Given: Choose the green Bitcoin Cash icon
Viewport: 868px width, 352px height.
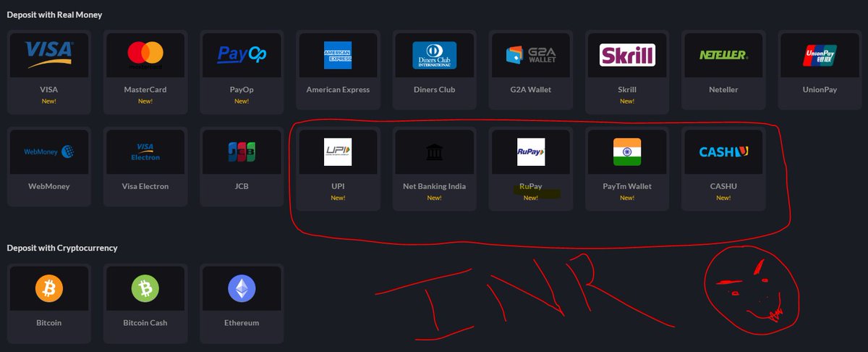Looking at the screenshot, I should 145,289.
